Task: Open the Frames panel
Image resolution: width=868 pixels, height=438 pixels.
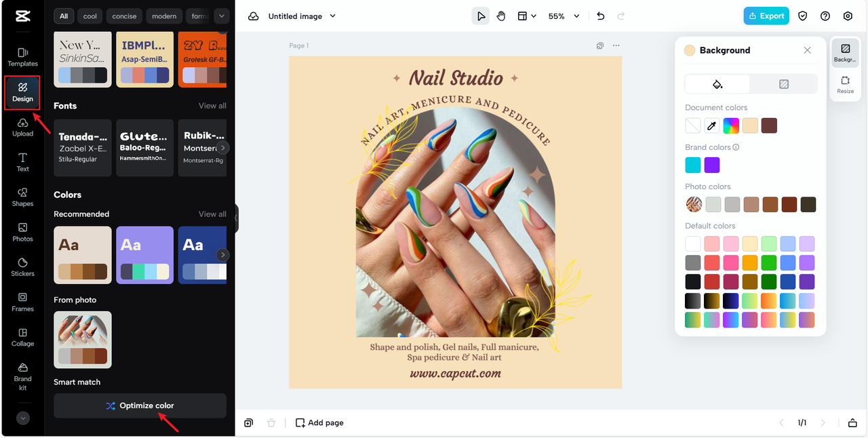Action: (x=22, y=302)
